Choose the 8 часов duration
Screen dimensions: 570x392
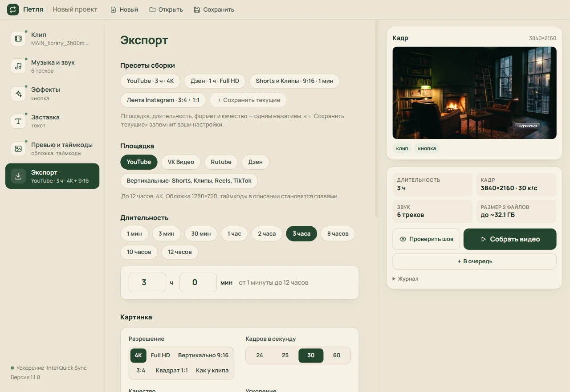pyautogui.click(x=338, y=233)
